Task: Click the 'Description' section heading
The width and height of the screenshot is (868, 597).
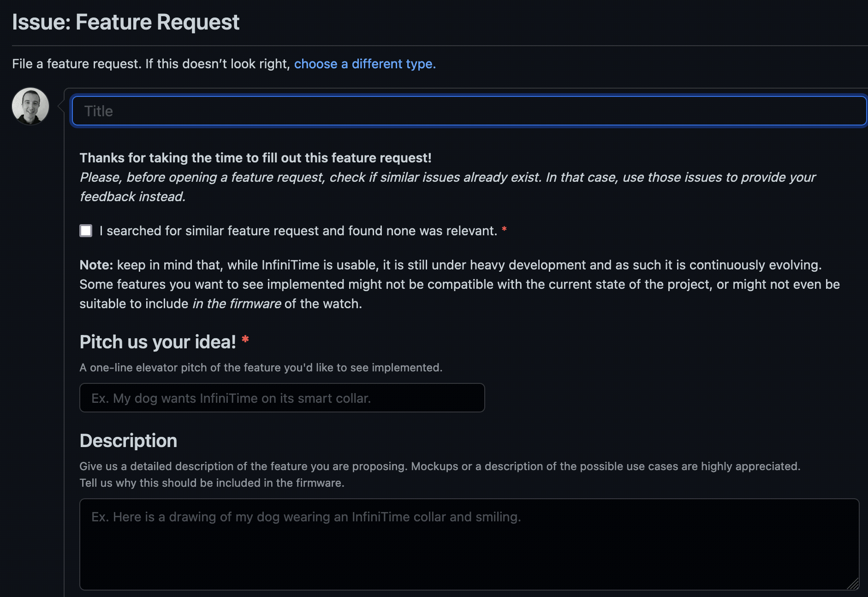Action: (x=128, y=441)
